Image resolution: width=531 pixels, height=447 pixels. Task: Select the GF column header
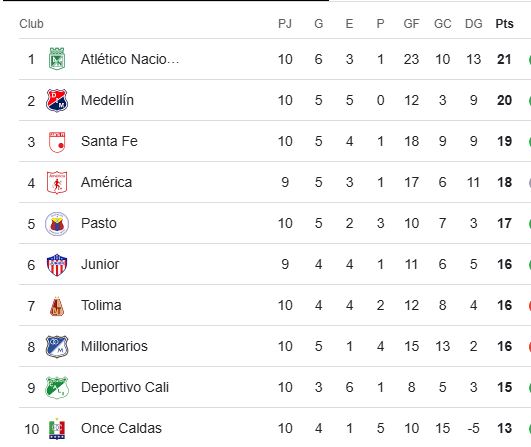tap(411, 24)
